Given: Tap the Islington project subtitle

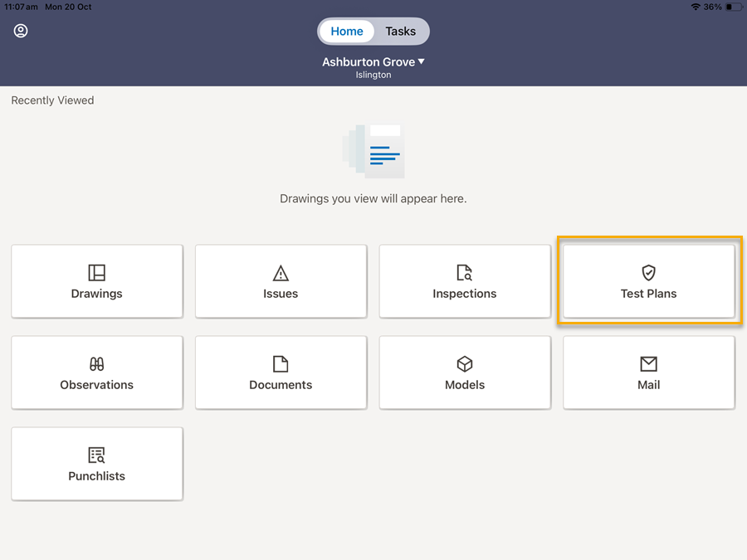Looking at the screenshot, I should tap(373, 75).
